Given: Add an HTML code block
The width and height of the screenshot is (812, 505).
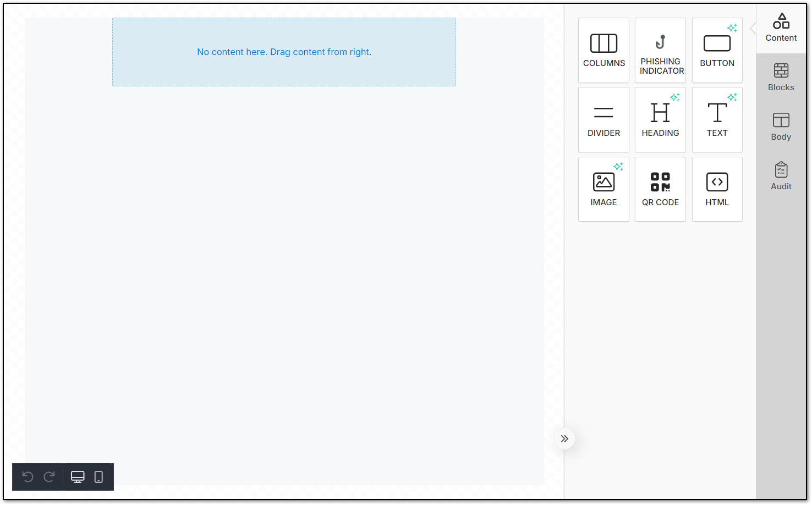Looking at the screenshot, I should click(717, 189).
